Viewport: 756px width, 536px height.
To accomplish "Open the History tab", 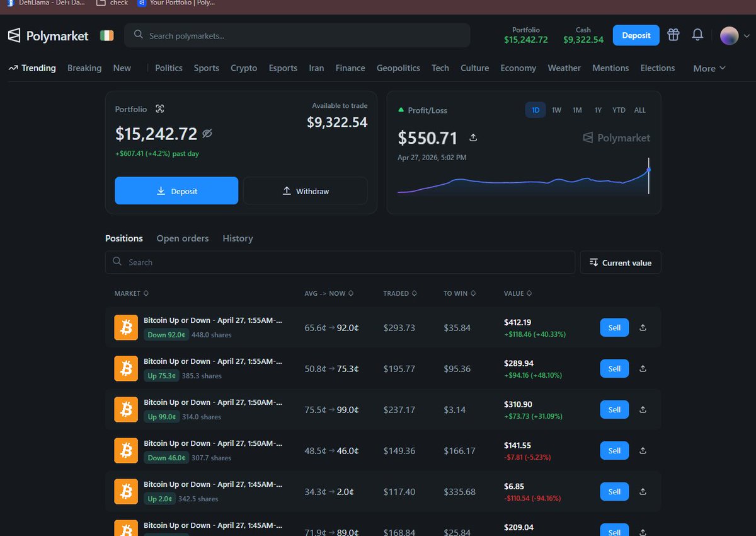I will [238, 238].
